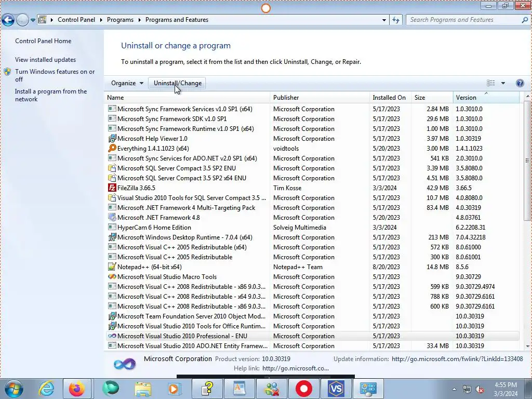Expand the arrow after Programs breadcrumb
Image resolution: width=532 pixels, height=399 pixels.
pyautogui.click(x=139, y=20)
